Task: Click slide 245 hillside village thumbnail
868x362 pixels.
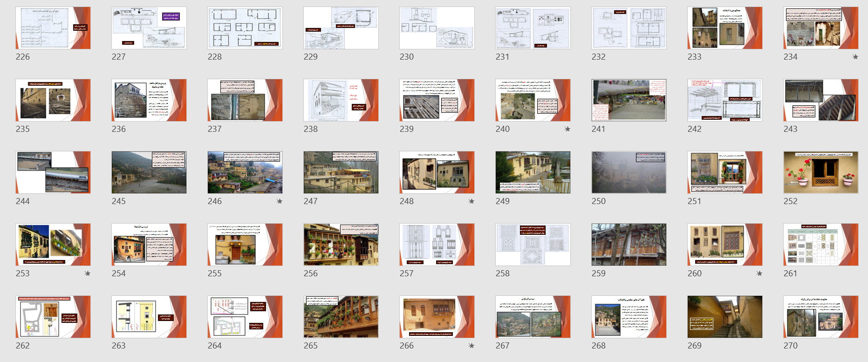Action: pyautogui.click(x=149, y=172)
